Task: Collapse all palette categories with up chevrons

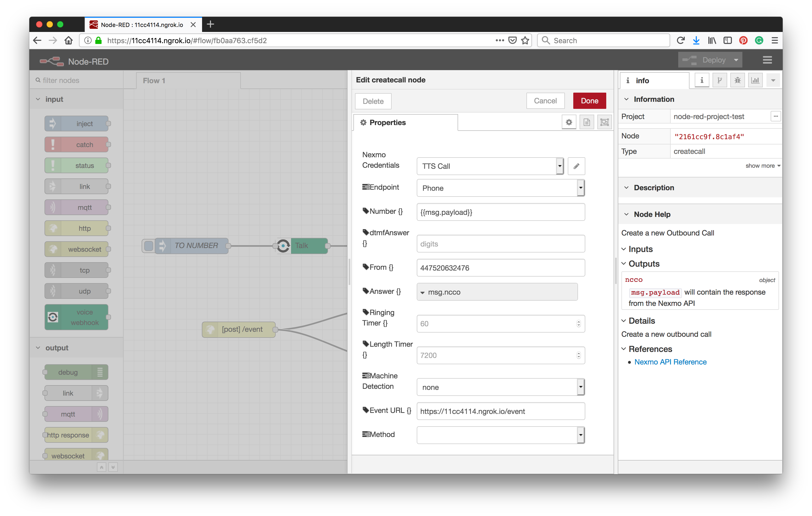Action: click(102, 467)
